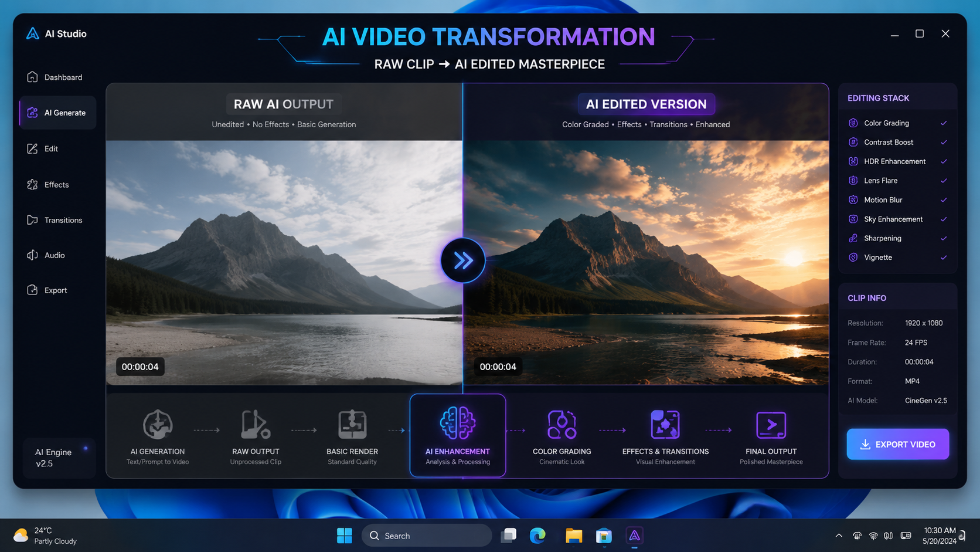980x552 pixels.
Task: Disable the Motion Blur checkmark
Action: [944, 200]
